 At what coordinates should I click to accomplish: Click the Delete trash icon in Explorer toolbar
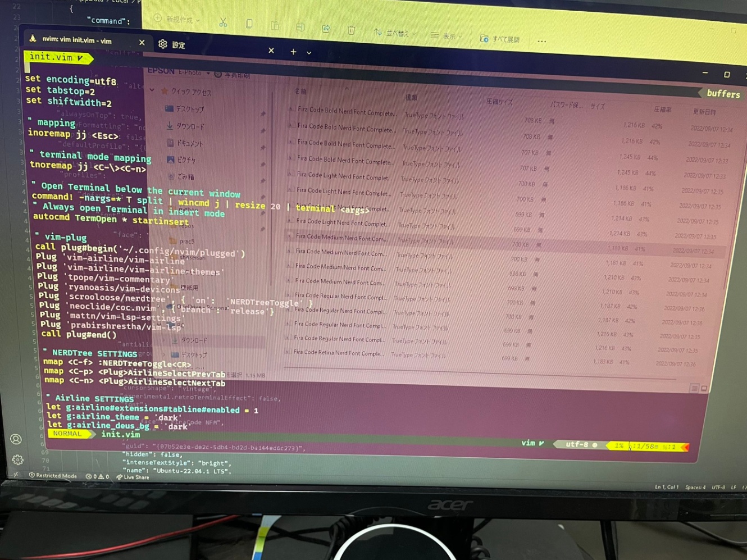(x=351, y=30)
